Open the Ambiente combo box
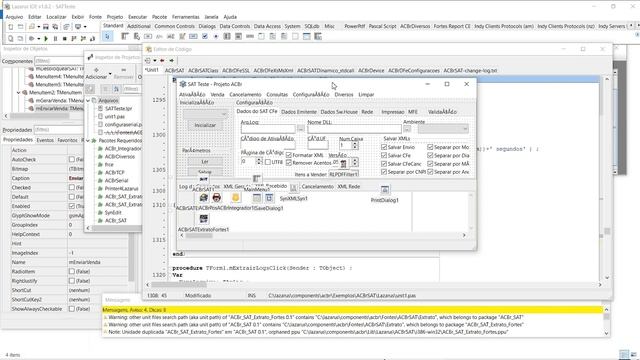 443,129
